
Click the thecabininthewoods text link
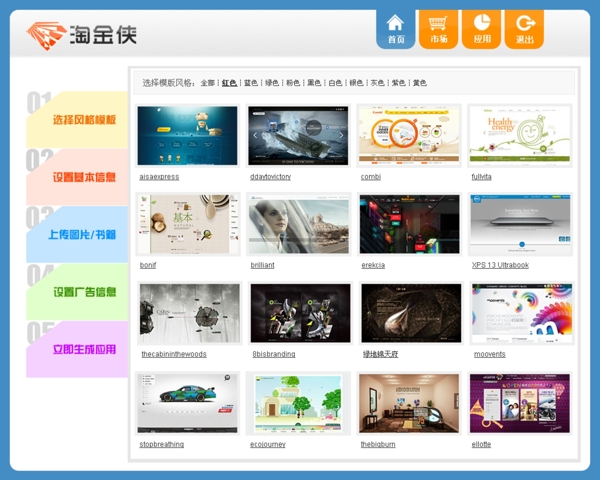coord(174,354)
